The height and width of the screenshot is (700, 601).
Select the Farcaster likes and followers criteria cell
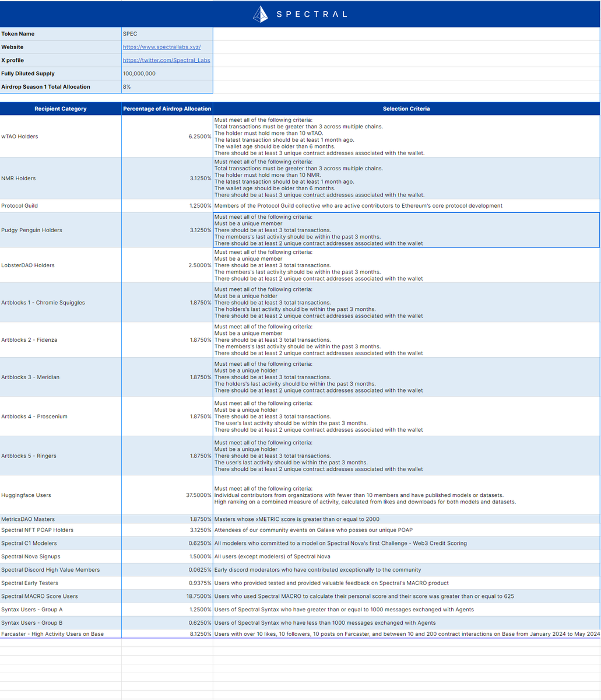coord(406,634)
